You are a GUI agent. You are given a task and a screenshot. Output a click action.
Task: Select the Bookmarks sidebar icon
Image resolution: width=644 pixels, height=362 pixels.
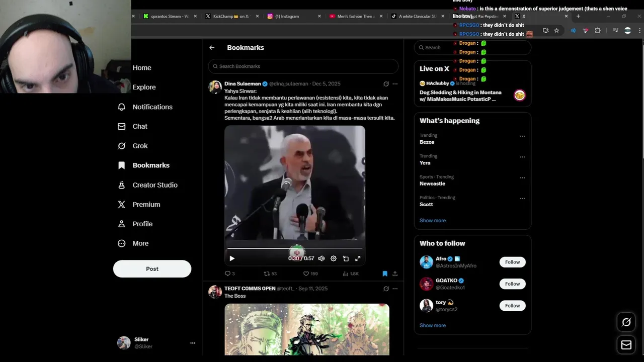[x=121, y=165]
